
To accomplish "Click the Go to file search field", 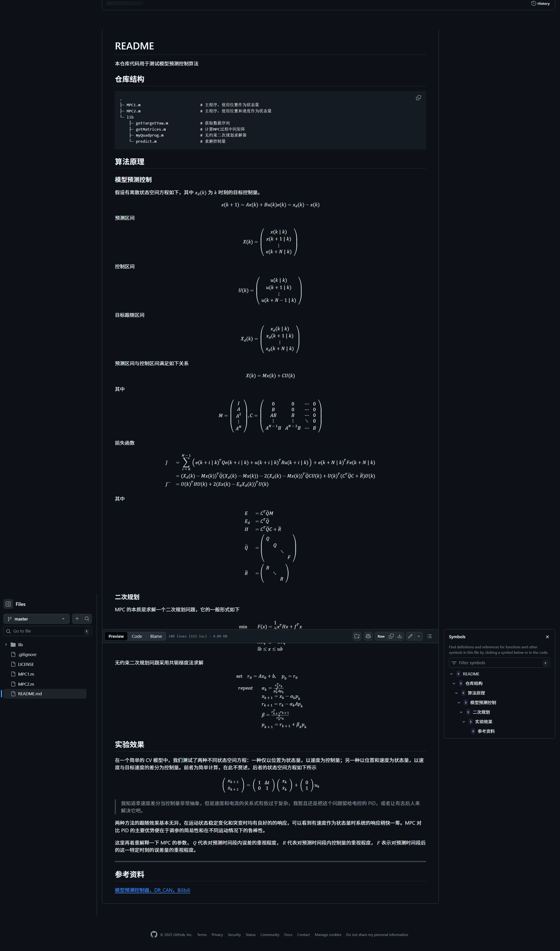I will [48, 631].
